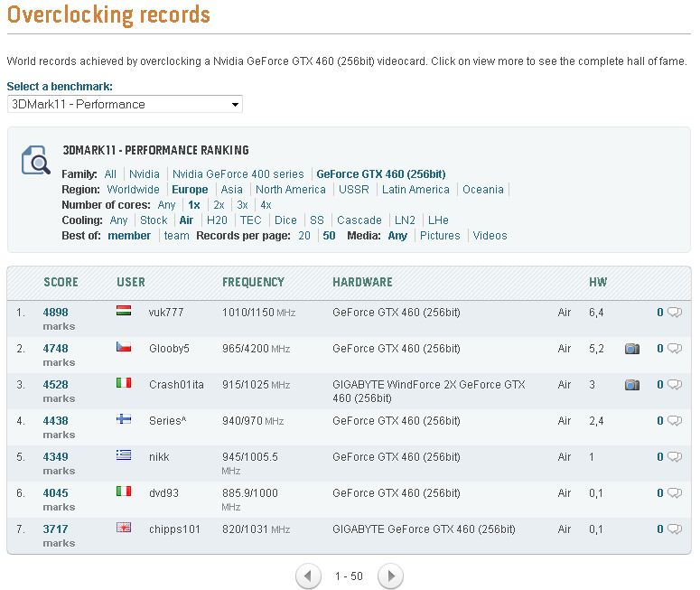Screen dimensions: 700x590
Task: Set region to USSR
Action: tap(353, 190)
